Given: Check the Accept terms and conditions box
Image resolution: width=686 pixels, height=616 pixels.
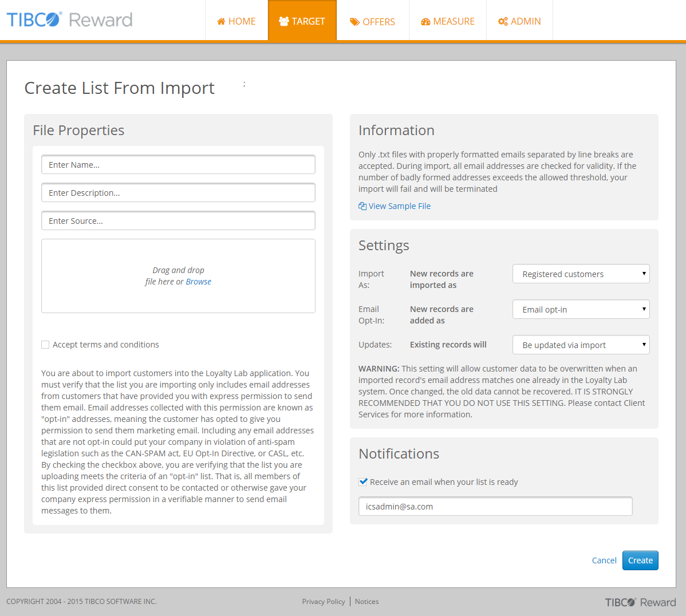Looking at the screenshot, I should click(45, 345).
